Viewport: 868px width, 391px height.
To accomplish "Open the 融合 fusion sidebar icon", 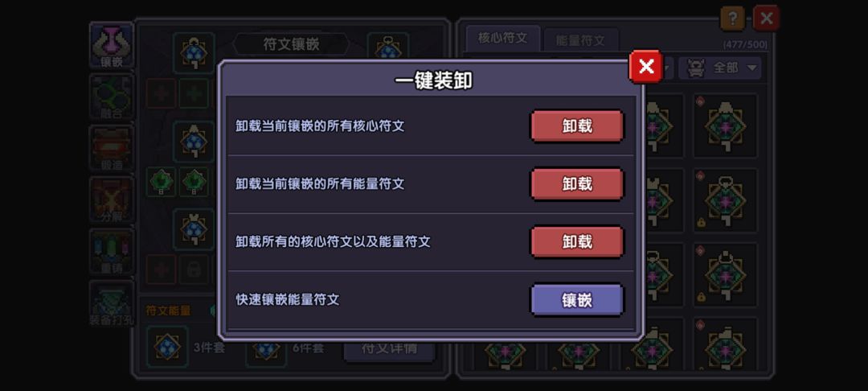I will point(111,97).
